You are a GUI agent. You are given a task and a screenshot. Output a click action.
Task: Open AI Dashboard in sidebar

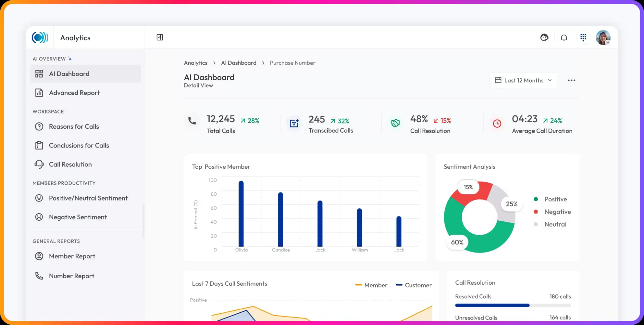point(86,74)
